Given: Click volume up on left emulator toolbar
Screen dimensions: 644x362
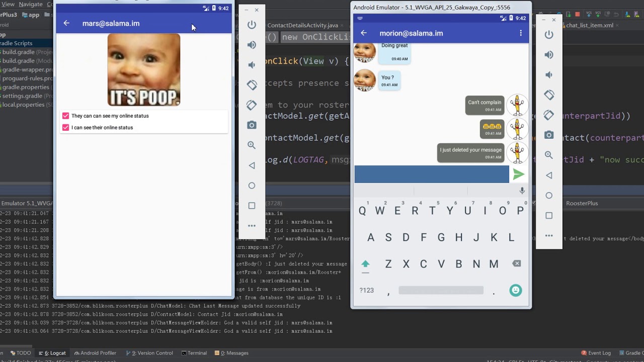Looking at the screenshot, I should point(252,45).
